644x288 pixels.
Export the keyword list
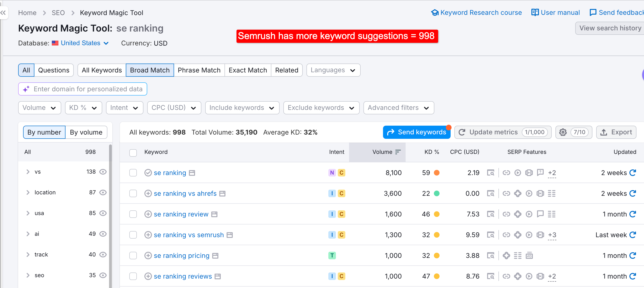click(x=616, y=132)
